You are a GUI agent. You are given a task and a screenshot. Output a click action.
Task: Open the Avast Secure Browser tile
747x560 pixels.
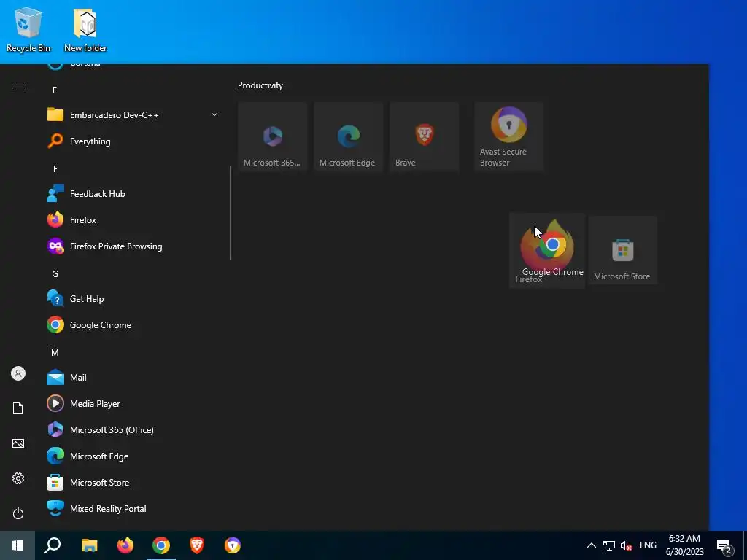(508, 136)
